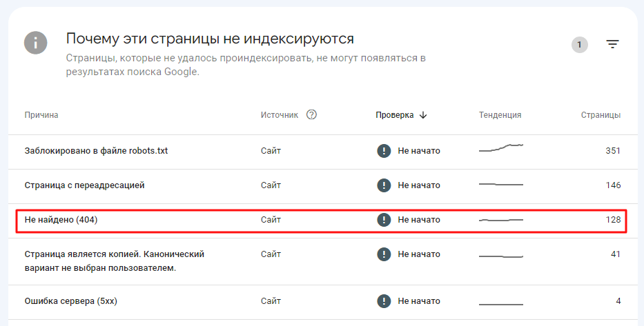This screenshot has height=326, width=644.
Task: Click the page count 128
Action: [613, 220]
